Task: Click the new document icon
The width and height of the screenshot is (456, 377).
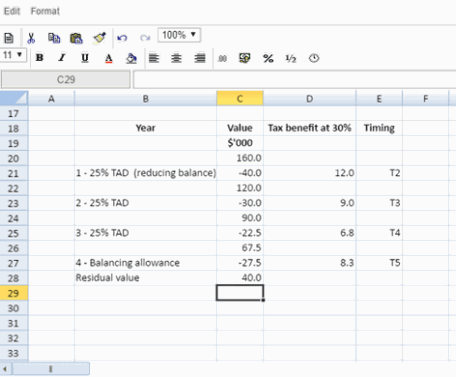Action: (x=9, y=38)
